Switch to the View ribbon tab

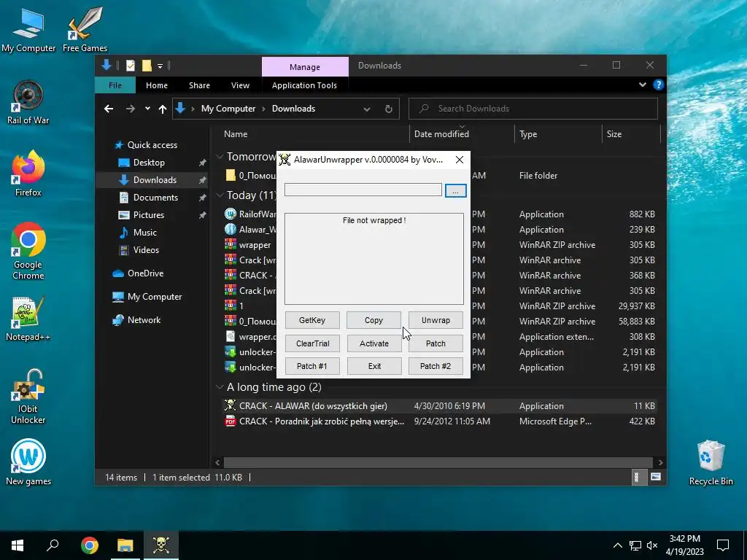(240, 85)
